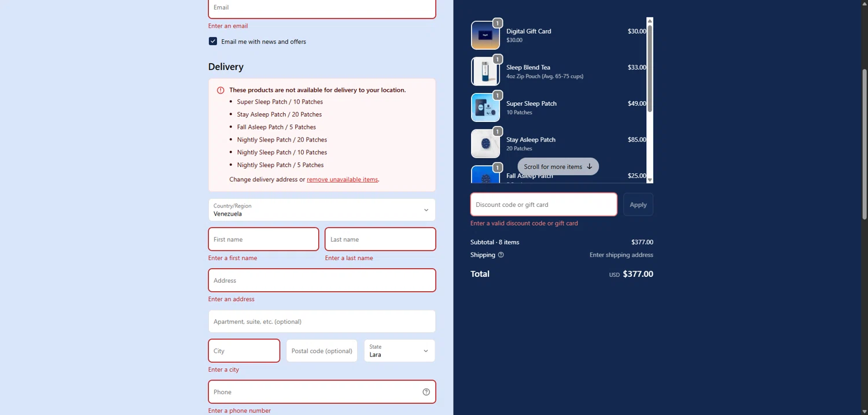Viewport: 868px width, 415px height.
Task: Click the Enter shipping address text
Action: click(621, 255)
